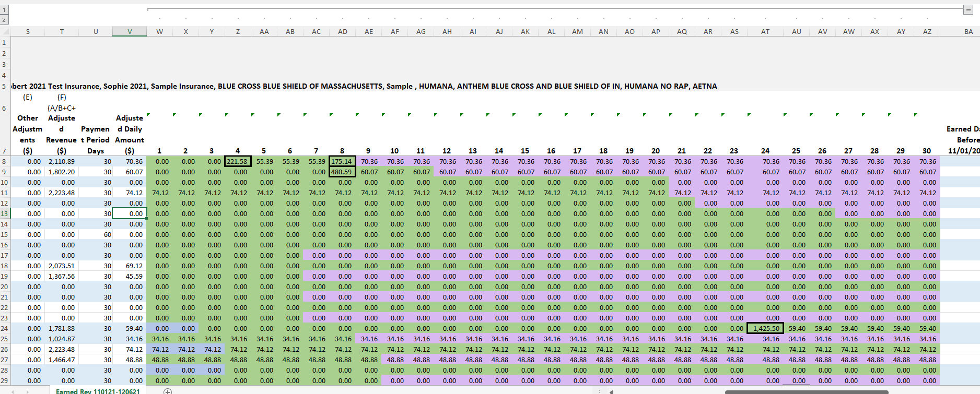Select column V header
Image resolution: width=980 pixels, height=394 pixels.
click(130, 32)
